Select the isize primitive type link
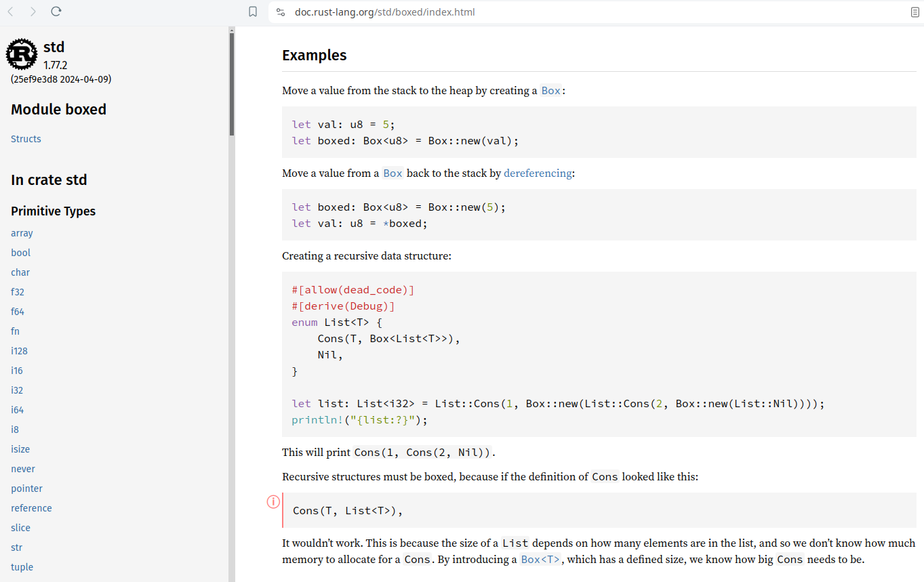 click(x=20, y=449)
